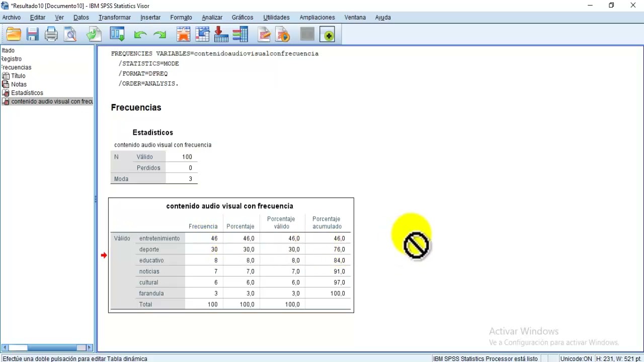Screen dimensions: 644x362
Task: Click the go to case toolbar icon
Action: [x=203, y=35]
